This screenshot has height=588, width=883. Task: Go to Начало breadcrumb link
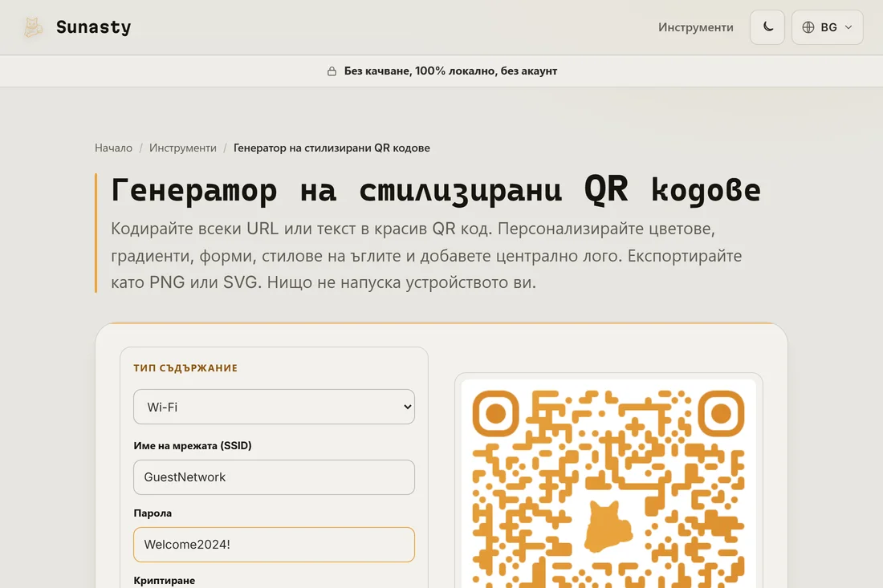click(x=113, y=148)
